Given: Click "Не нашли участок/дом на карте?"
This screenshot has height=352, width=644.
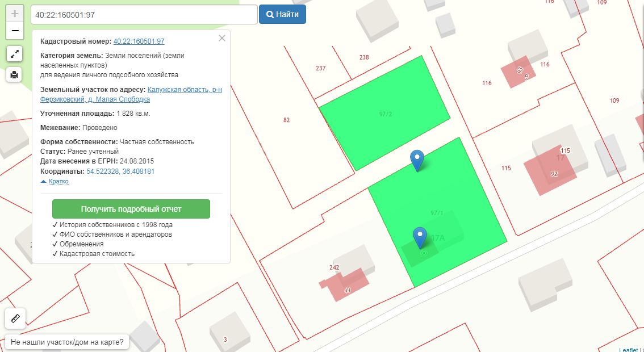Looking at the screenshot, I should (67, 342).
